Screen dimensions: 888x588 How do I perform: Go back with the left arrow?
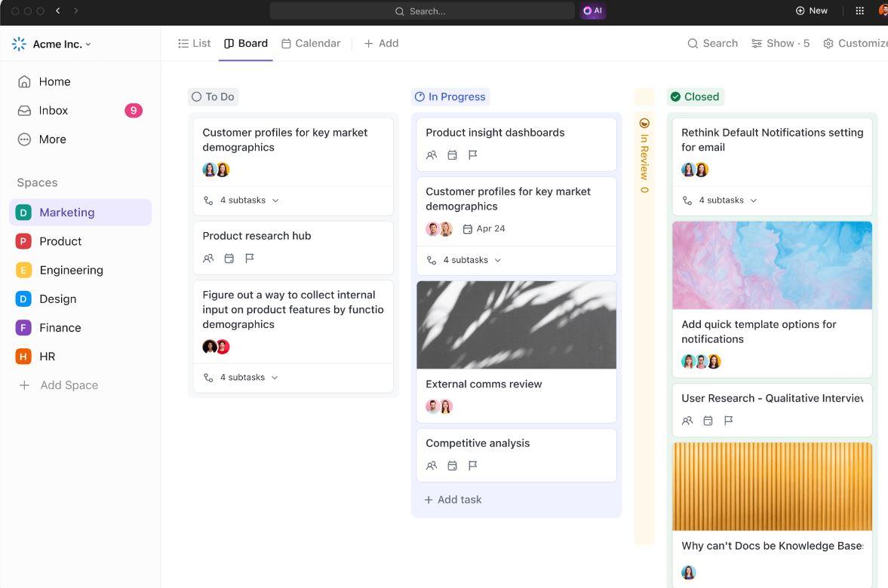click(58, 11)
